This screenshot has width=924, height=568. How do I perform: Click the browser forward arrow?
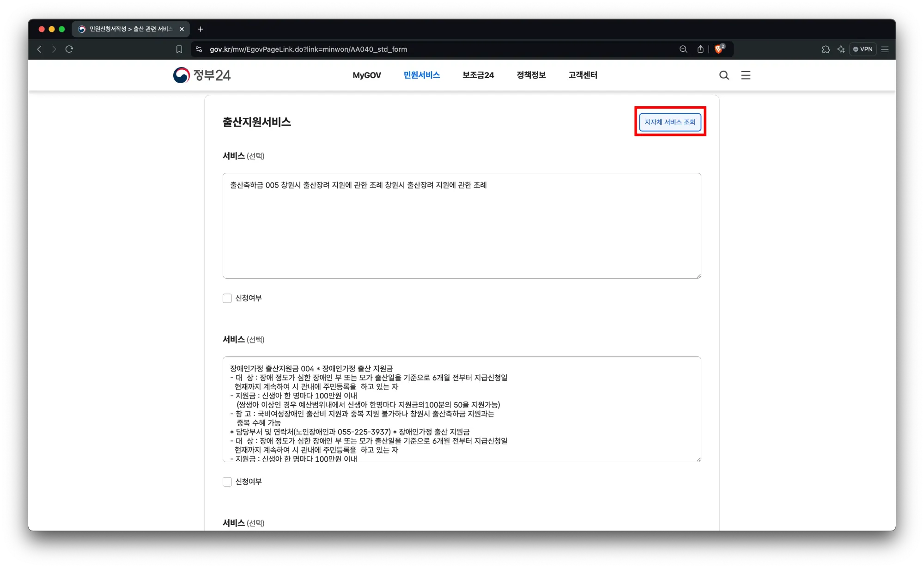[54, 49]
